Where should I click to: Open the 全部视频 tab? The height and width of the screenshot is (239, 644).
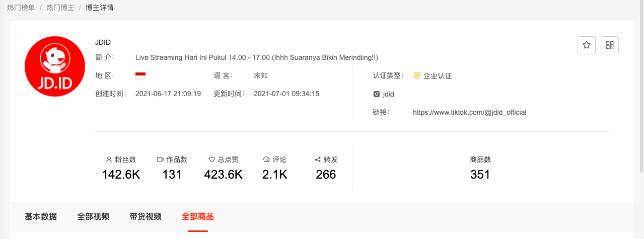click(x=93, y=217)
